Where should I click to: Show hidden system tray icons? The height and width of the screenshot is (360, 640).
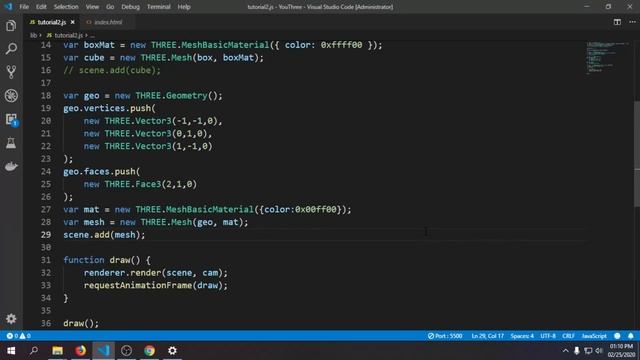pyautogui.click(x=565, y=351)
